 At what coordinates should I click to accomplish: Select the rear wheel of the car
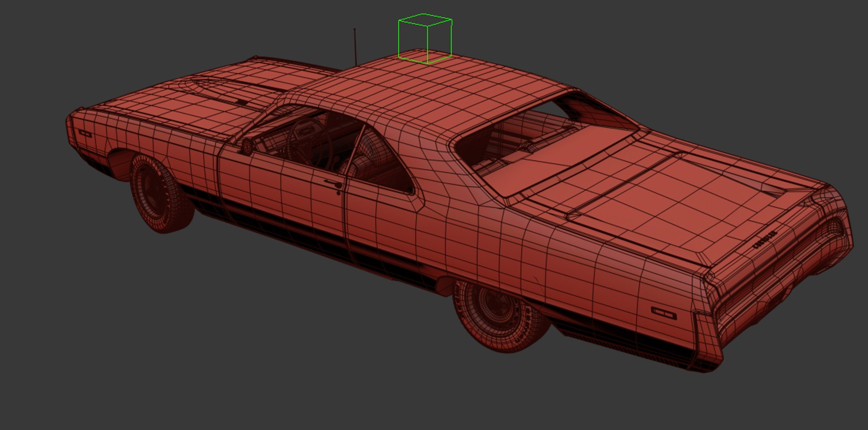coord(501,315)
